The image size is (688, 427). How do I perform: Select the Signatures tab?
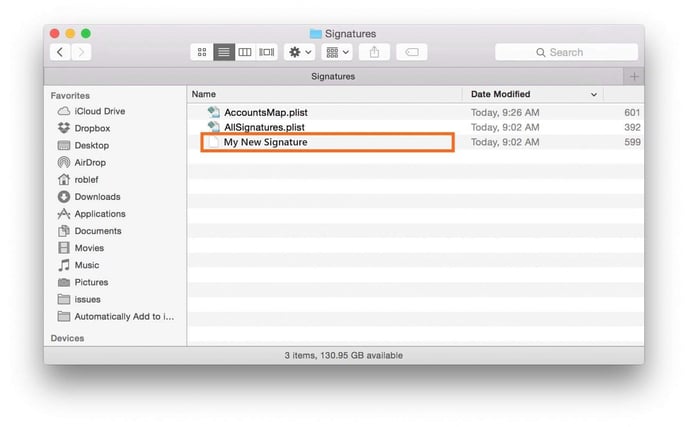pos(333,76)
